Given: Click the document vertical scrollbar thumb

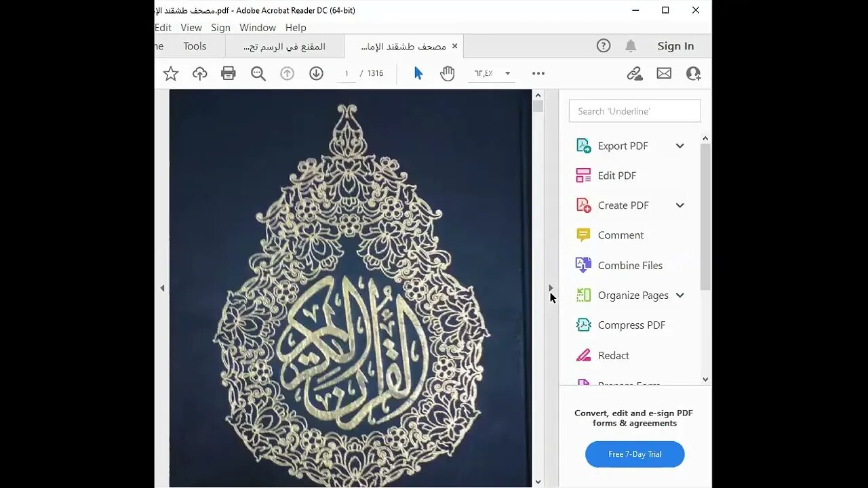Looking at the screenshot, I should pyautogui.click(x=538, y=106).
